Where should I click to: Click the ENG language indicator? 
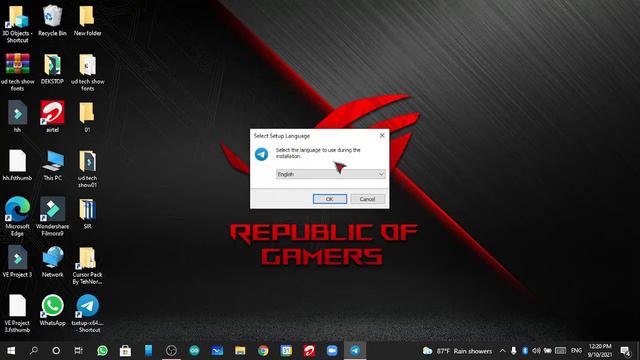[x=576, y=351]
